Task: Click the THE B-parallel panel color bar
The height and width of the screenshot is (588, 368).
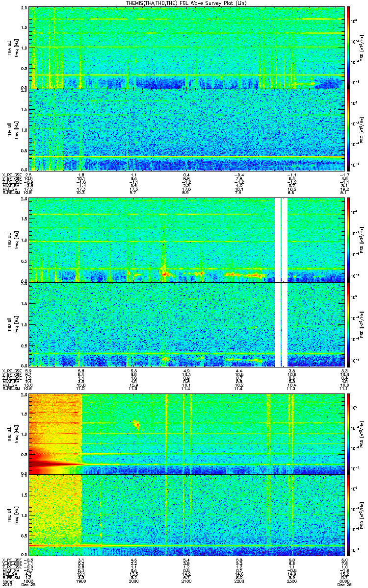Action: tap(349, 516)
